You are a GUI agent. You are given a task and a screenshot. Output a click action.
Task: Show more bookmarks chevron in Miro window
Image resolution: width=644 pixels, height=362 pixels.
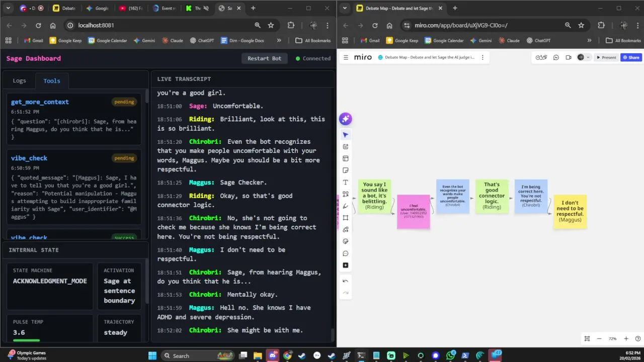[x=589, y=40]
